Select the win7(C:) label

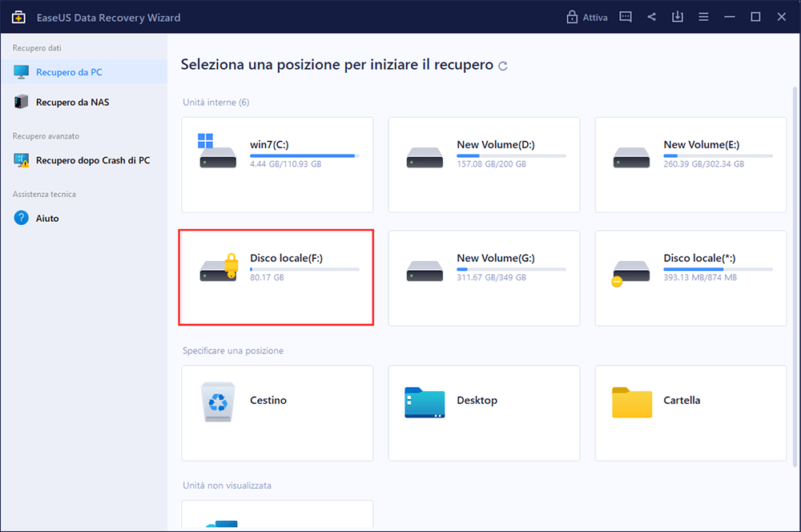click(269, 145)
